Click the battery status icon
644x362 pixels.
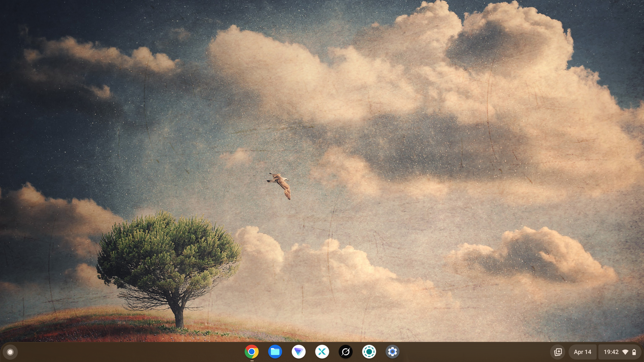tap(634, 352)
